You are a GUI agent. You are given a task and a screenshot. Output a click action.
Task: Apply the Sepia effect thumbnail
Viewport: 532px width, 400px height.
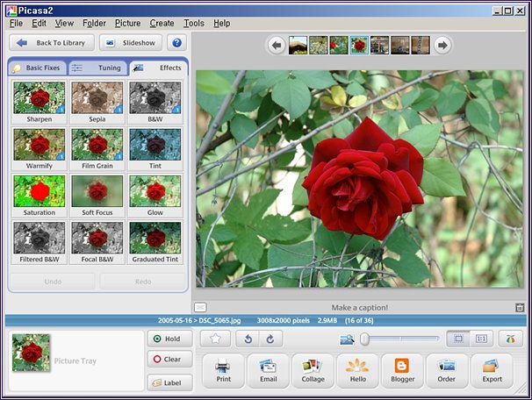(96, 100)
